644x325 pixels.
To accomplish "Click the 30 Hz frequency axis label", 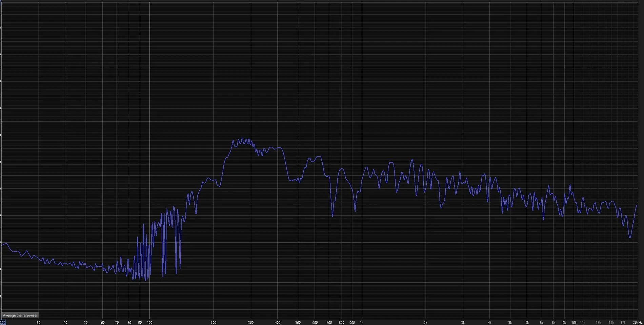I will click(x=39, y=323).
